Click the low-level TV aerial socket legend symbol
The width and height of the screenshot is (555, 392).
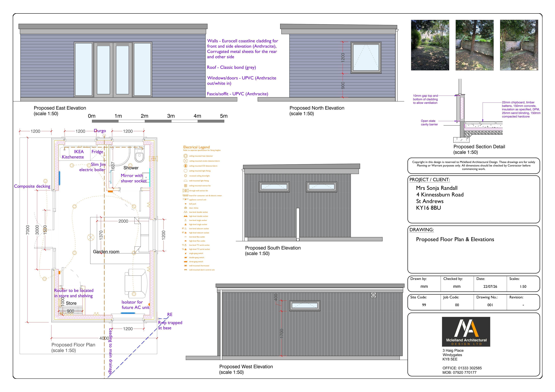184,245
